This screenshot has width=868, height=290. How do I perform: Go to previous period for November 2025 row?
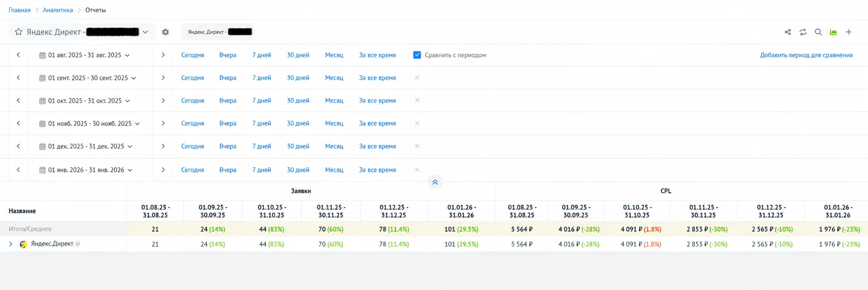click(x=19, y=123)
